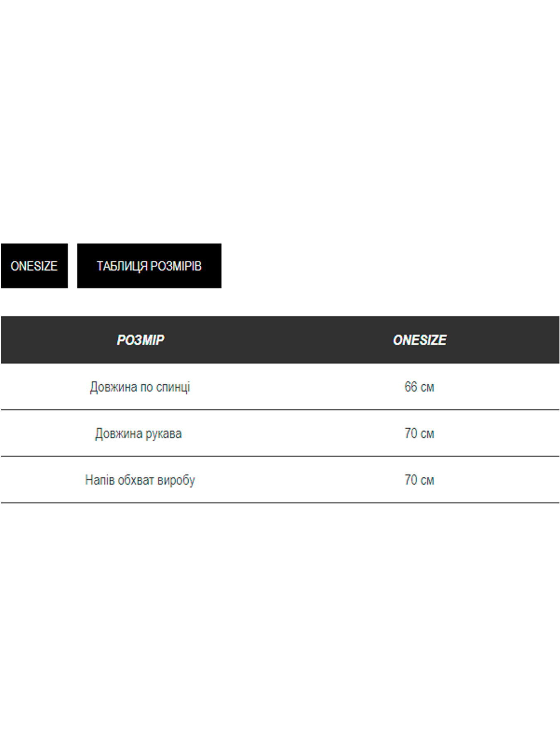Image resolution: width=560 pixels, height=747 pixels.
Task: Click the number 66 in the table
Action: click(411, 387)
